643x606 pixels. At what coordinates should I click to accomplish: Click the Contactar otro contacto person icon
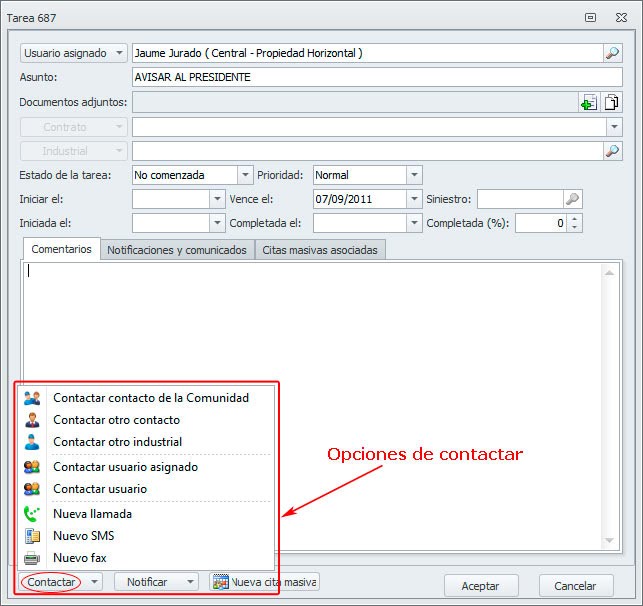(32, 420)
